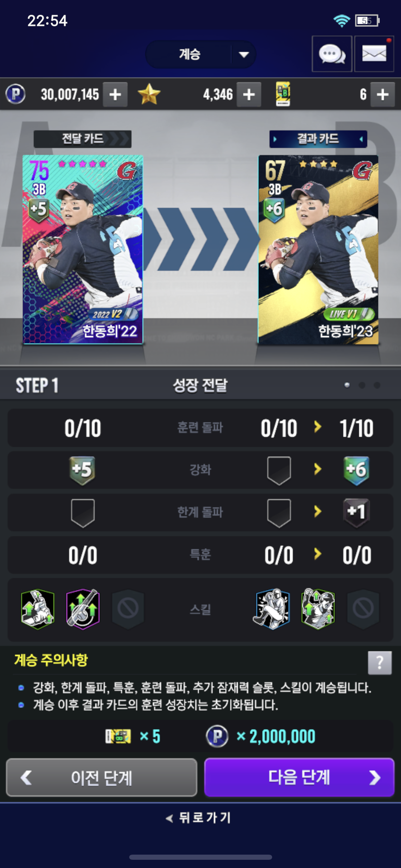Open the mailbox envelope icon
Image resolution: width=401 pixels, height=868 pixels.
click(374, 54)
